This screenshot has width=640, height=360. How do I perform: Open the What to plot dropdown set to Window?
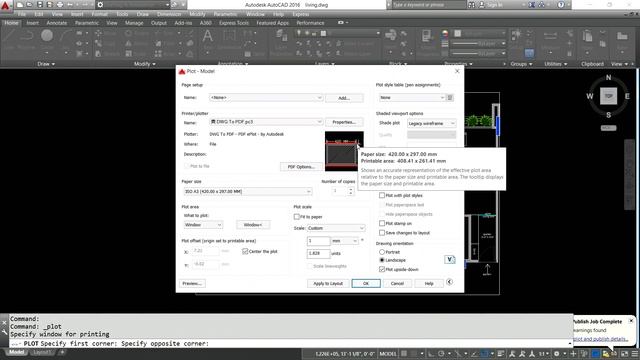(203, 225)
